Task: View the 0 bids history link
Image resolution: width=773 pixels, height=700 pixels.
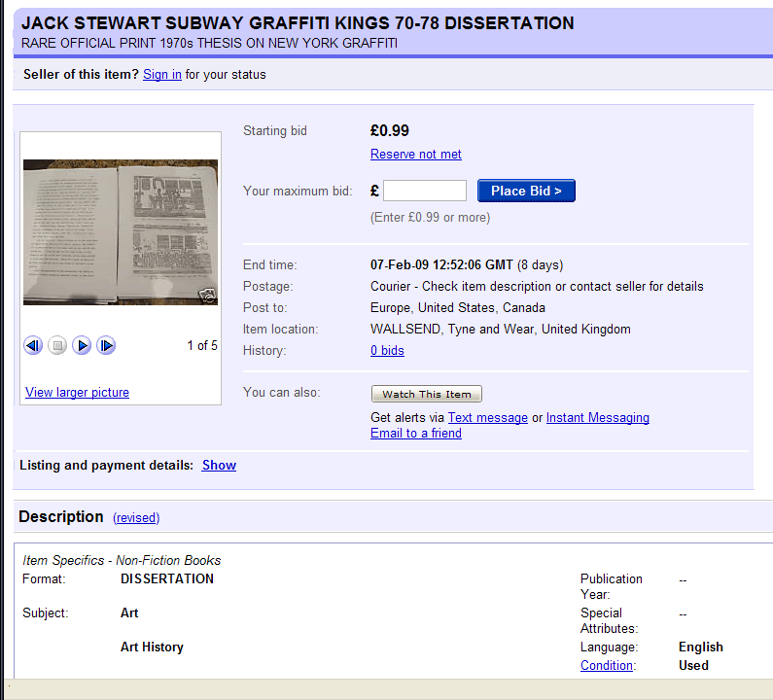Action: (x=387, y=351)
